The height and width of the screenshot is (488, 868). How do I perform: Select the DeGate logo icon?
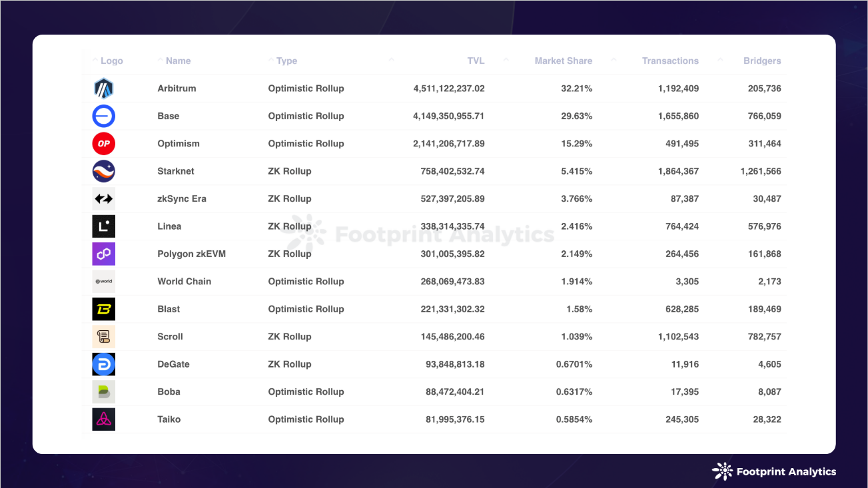click(x=103, y=364)
